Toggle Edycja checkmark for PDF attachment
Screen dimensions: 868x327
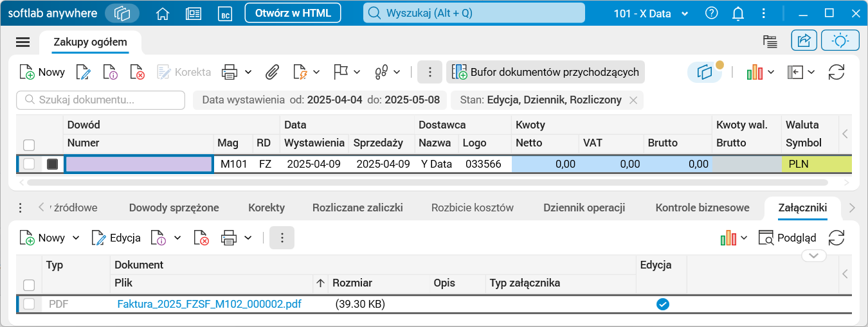662,304
